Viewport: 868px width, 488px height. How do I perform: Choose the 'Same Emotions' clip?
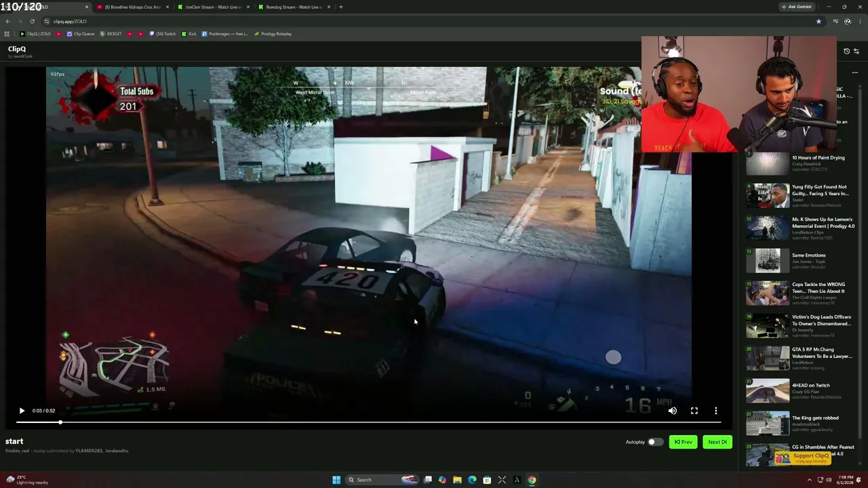(801, 261)
